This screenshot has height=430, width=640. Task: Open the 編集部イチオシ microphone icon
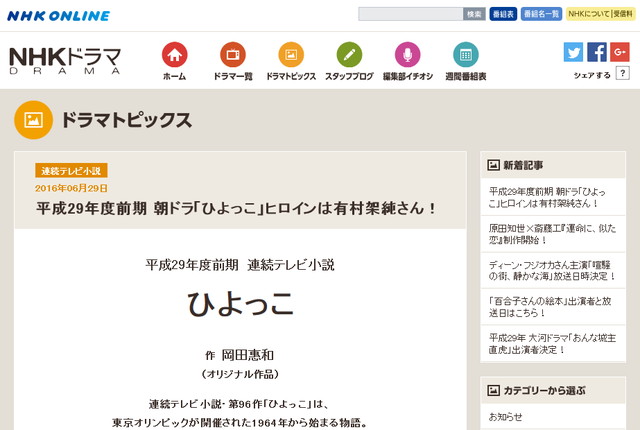(407, 54)
